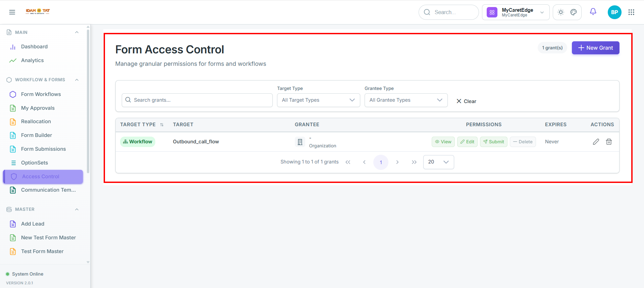Click the 1 grant(s) badge
644x288 pixels.
tap(552, 48)
